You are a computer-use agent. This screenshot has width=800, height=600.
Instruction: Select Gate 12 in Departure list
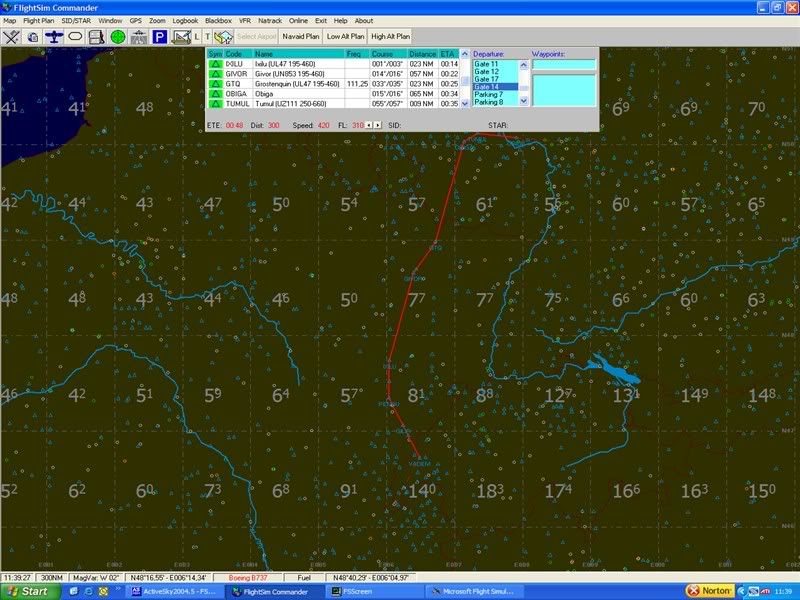point(495,72)
